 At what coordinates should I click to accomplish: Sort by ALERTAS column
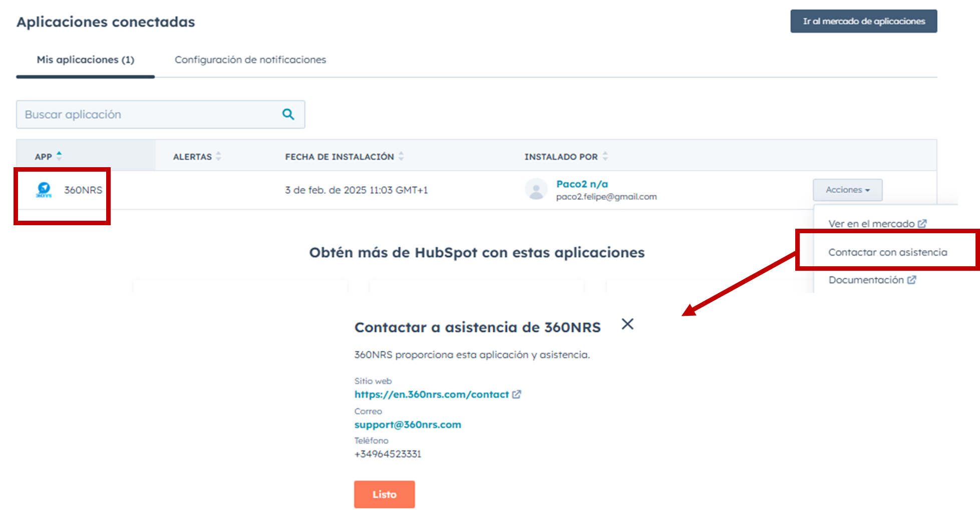218,157
